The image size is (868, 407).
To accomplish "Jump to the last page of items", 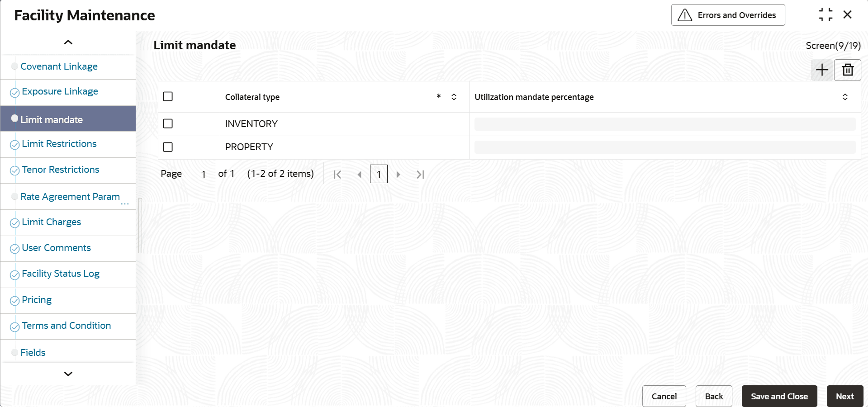I will 420,174.
